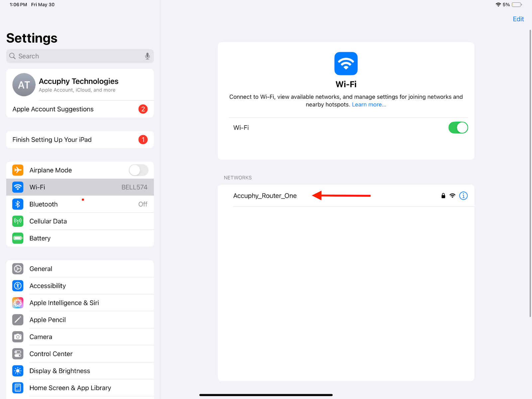Open Finish Setting Up Your iPad
This screenshot has width=532, height=399.
(x=80, y=140)
